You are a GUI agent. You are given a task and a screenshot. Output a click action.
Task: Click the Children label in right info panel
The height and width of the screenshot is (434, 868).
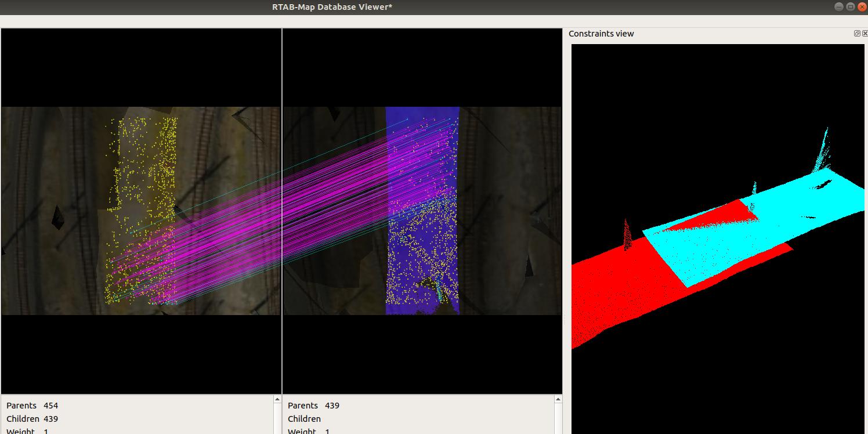point(304,419)
